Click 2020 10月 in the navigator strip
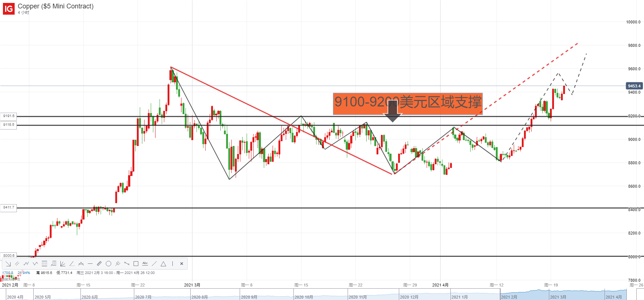 304,297
